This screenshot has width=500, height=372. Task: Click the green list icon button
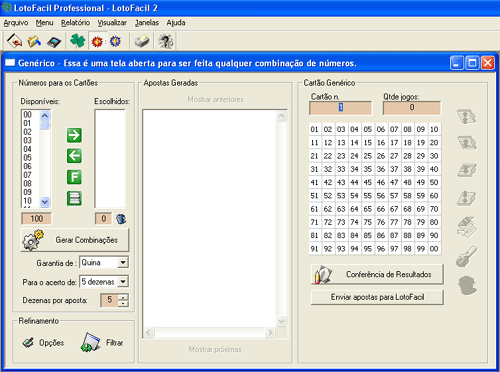(74, 198)
